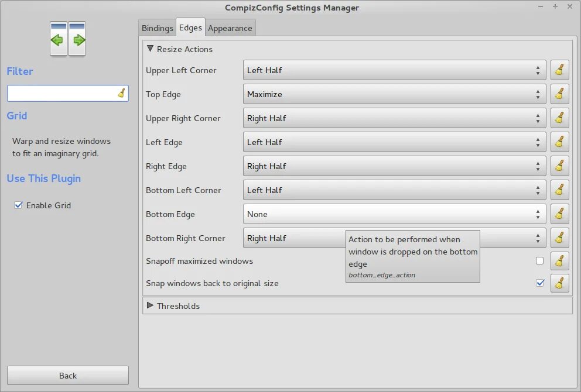Enable Snapoff maximized windows checkbox
The height and width of the screenshot is (392, 581).
(x=540, y=261)
